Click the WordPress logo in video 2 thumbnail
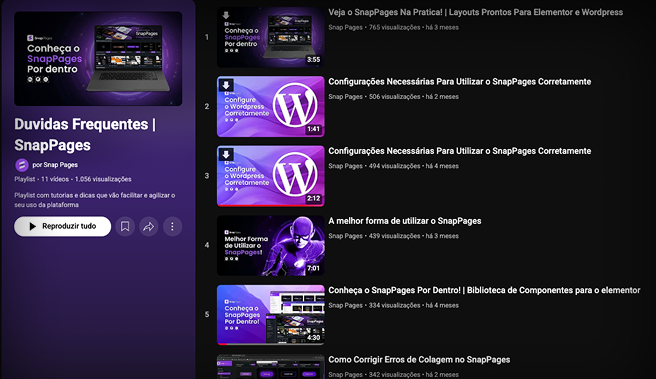 295,105
